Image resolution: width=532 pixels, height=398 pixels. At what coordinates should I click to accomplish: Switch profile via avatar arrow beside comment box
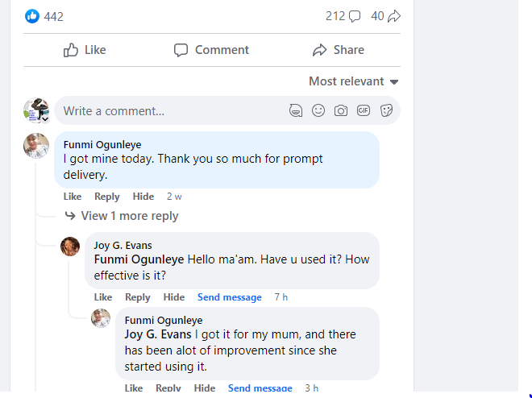click(45, 118)
